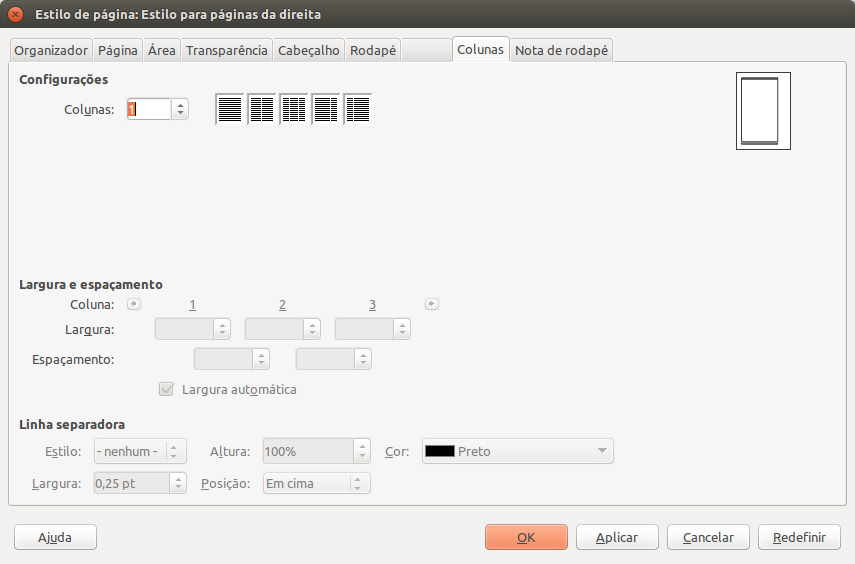Screen dimensions: 855x564
Task: Click the right arrow beside Coluna numbers
Action: (x=431, y=304)
